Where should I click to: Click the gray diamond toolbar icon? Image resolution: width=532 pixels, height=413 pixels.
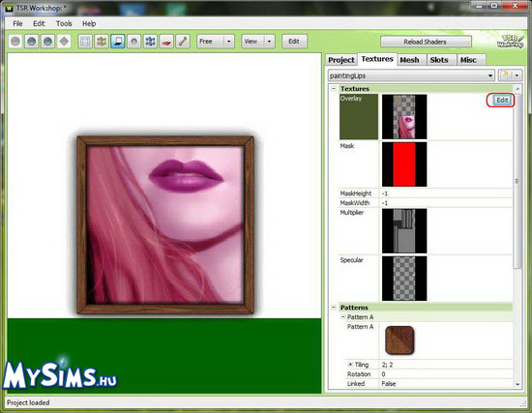[x=64, y=42]
